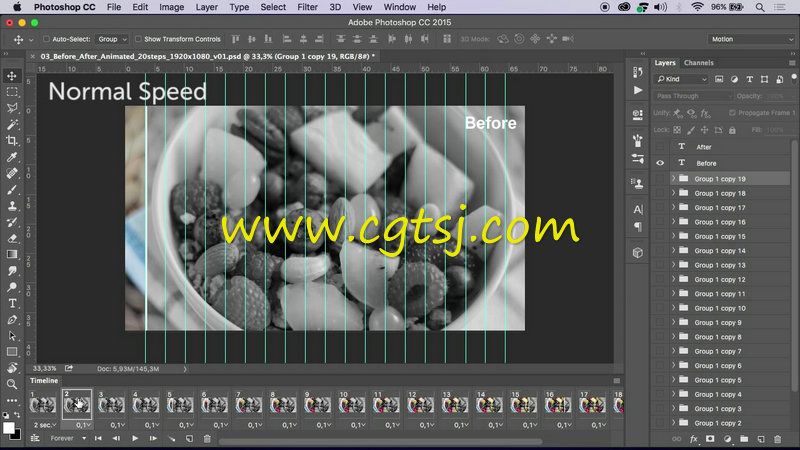
Task: Select the Rectangle shape tool
Action: 12,352
